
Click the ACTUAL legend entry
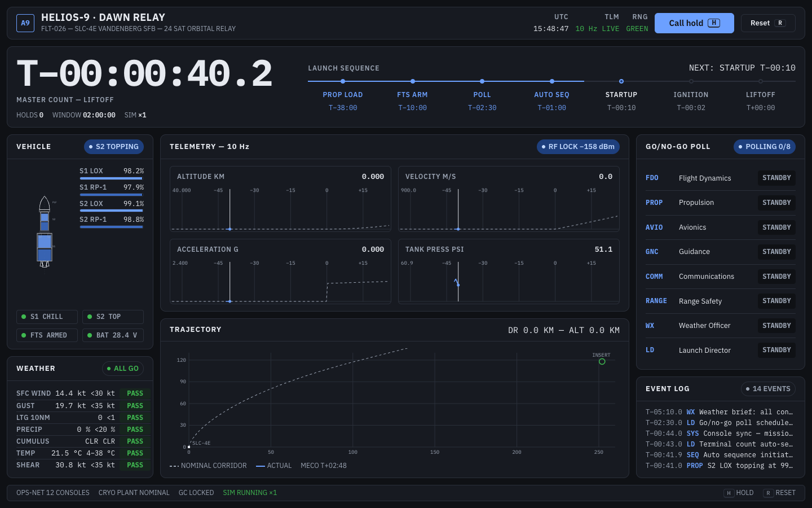coord(274,466)
